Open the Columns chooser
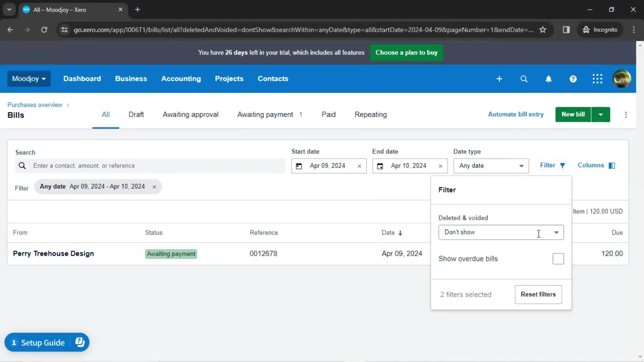Screen dimensions: 644x362 596,165
